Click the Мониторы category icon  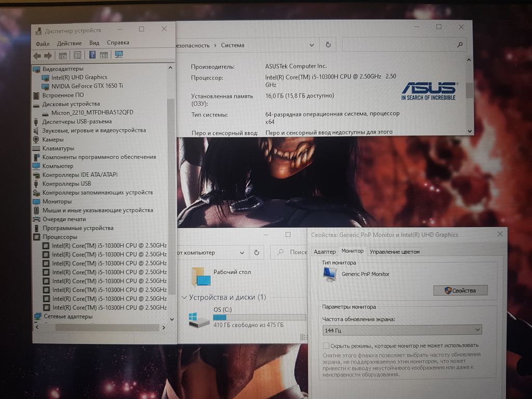pyautogui.click(x=36, y=202)
